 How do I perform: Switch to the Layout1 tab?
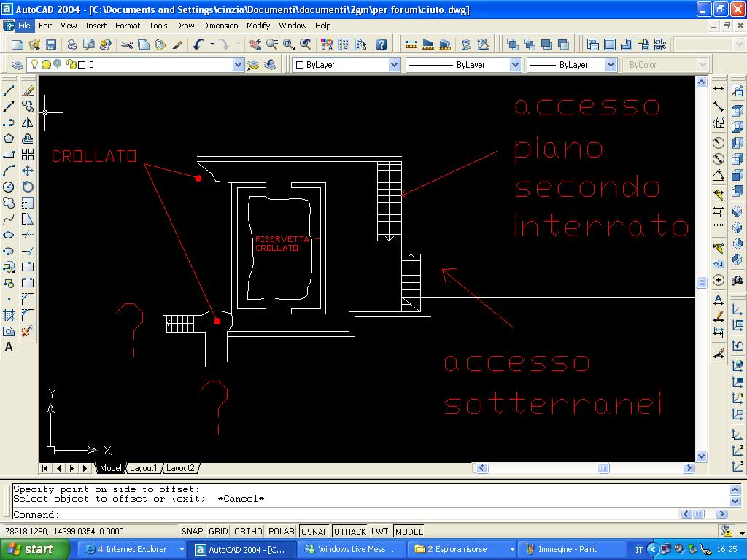144,468
